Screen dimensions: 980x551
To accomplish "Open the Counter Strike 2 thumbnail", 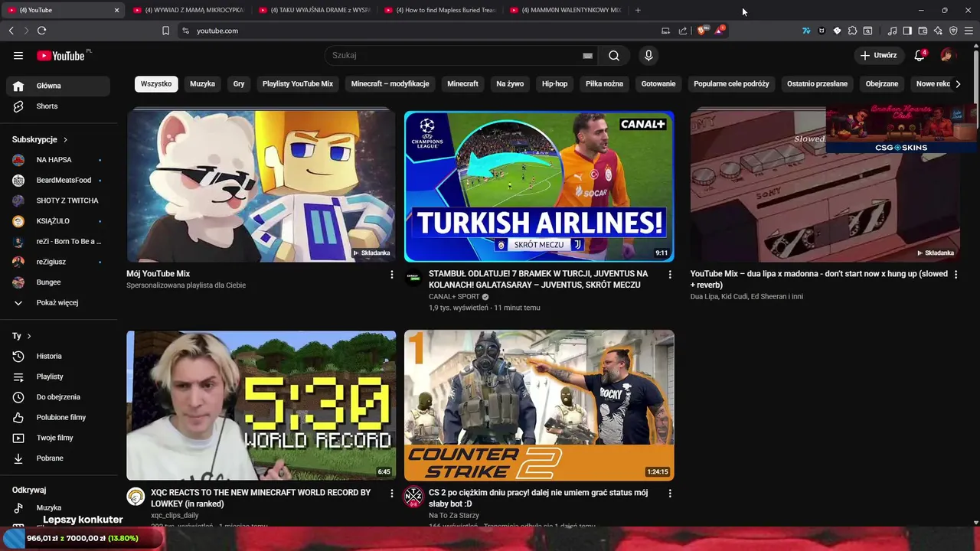I will [539, 406].
